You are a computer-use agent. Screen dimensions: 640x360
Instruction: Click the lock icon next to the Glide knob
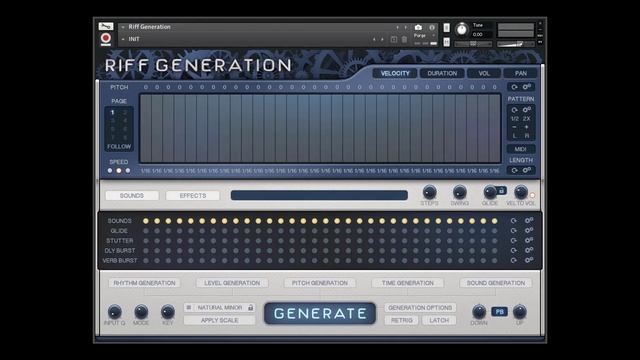tap(501, 190)
